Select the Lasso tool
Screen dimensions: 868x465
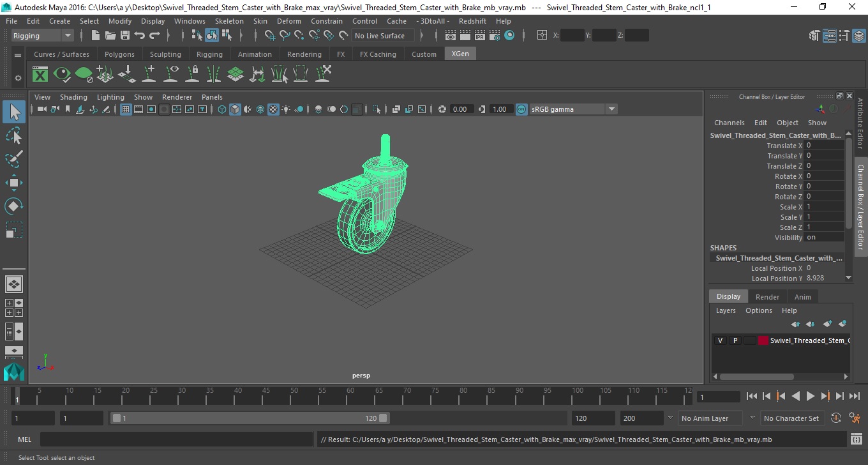point(14,136)
